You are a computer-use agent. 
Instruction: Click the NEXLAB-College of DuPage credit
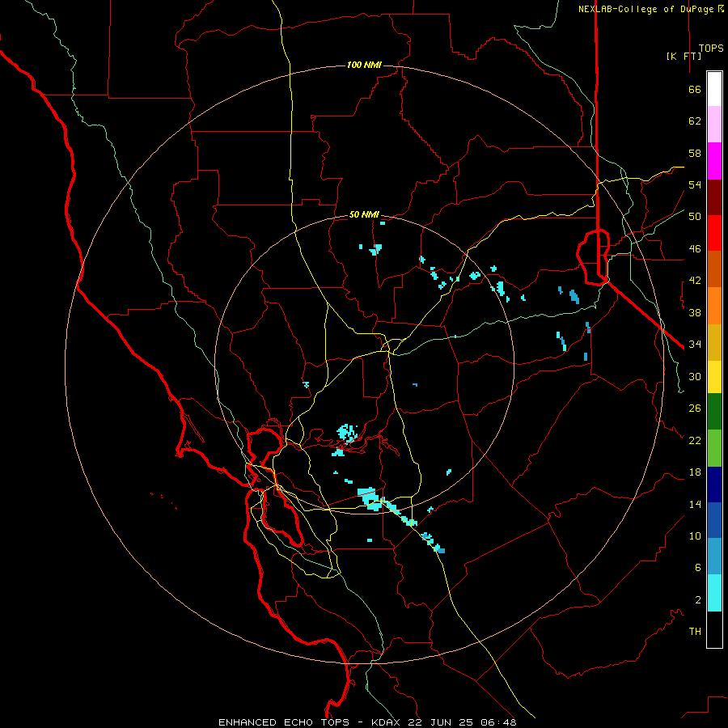coord(651,9)
